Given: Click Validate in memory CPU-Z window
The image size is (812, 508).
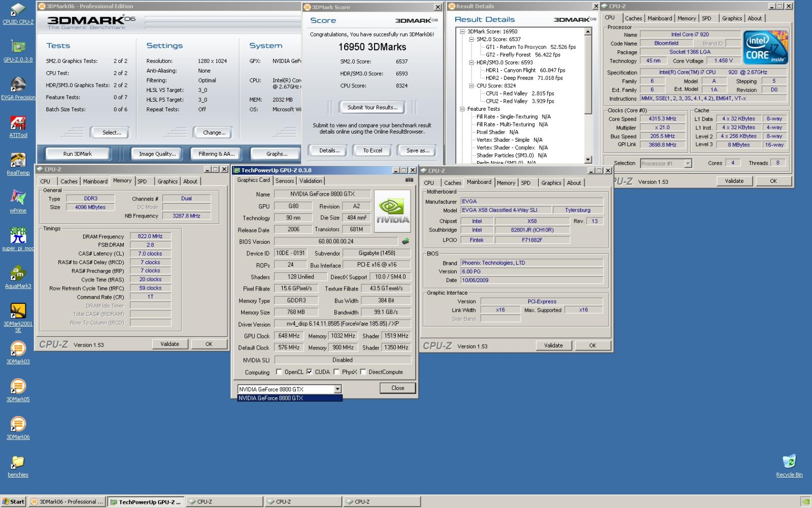Looking at the screenshot, I should point(170,344).
